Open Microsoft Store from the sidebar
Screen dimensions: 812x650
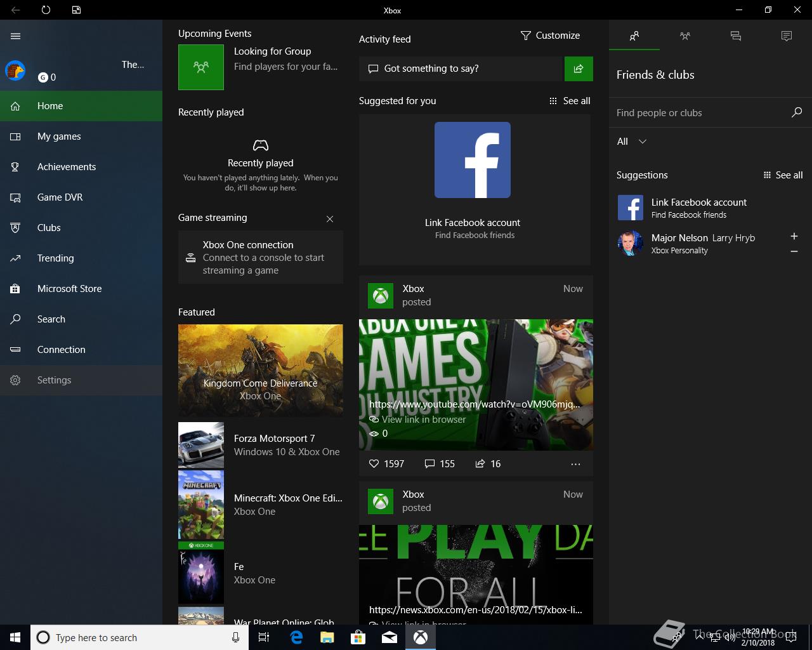81,289
